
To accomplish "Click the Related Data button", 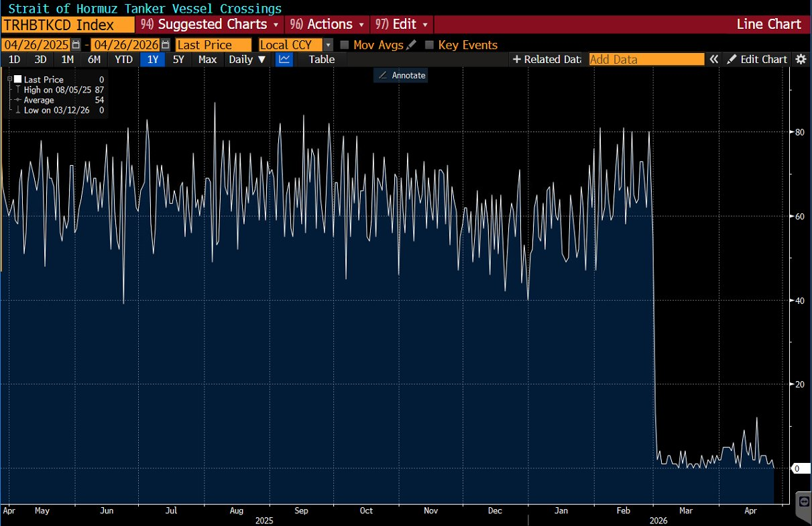I will point(546,59).
